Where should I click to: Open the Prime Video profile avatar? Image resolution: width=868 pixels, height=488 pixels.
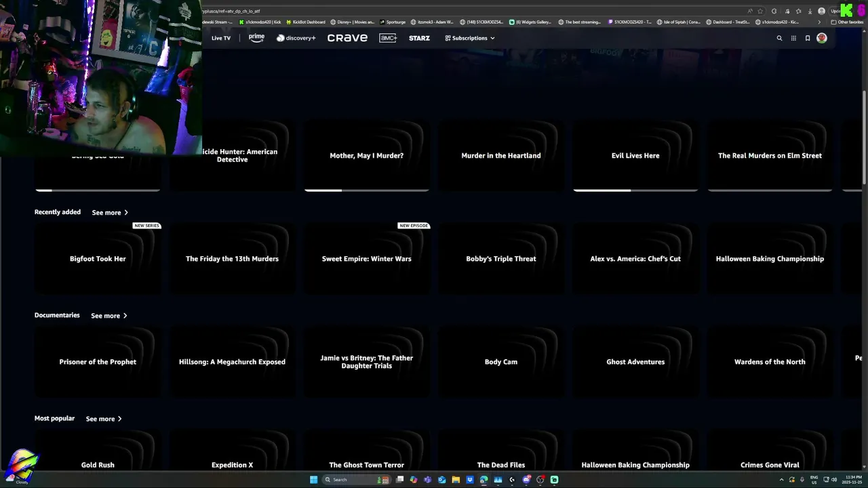[822, 38]
